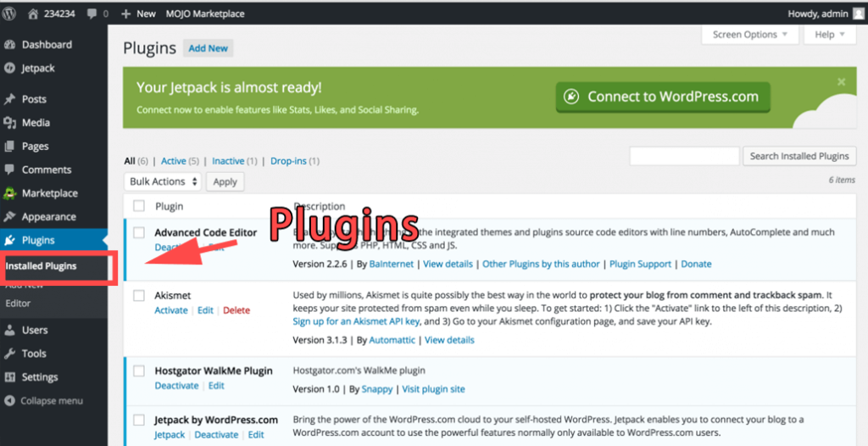
Task: Open the comments bubble in admin bar
Action: pos(92,14)
